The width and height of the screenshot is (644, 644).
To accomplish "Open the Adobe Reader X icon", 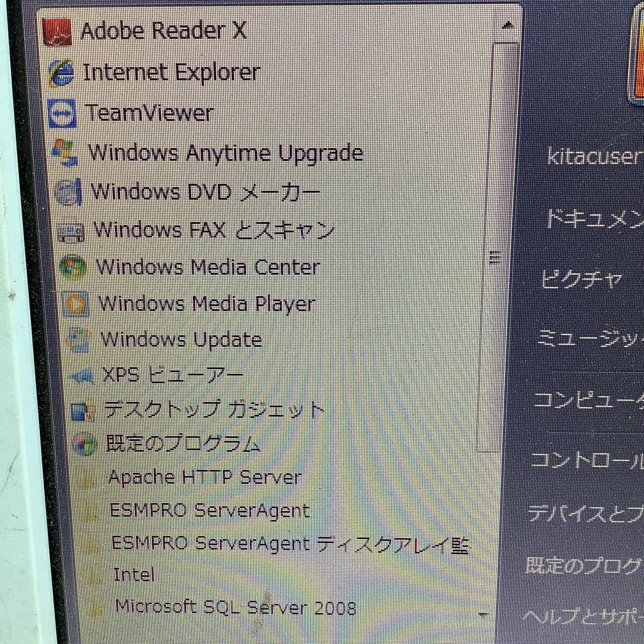I will [56, 32].
